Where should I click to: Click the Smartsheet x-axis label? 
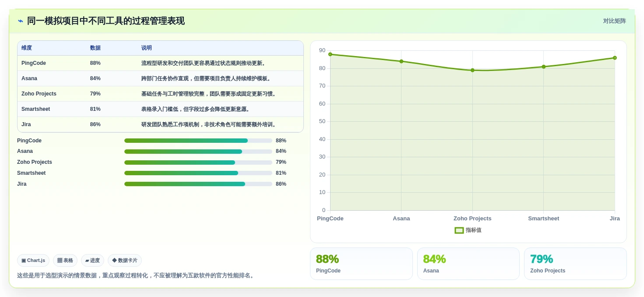pos(543,219)
